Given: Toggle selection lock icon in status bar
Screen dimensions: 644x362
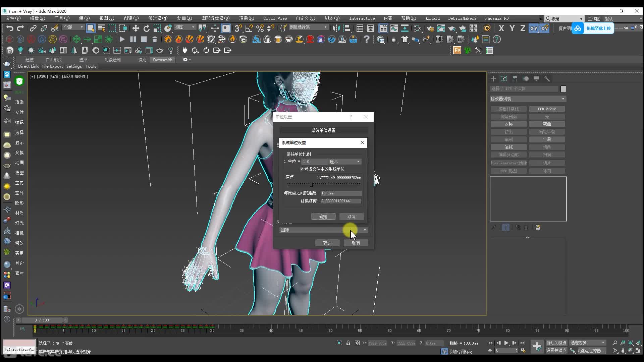Looking at the screenshot, I should [x=348, y=343].
